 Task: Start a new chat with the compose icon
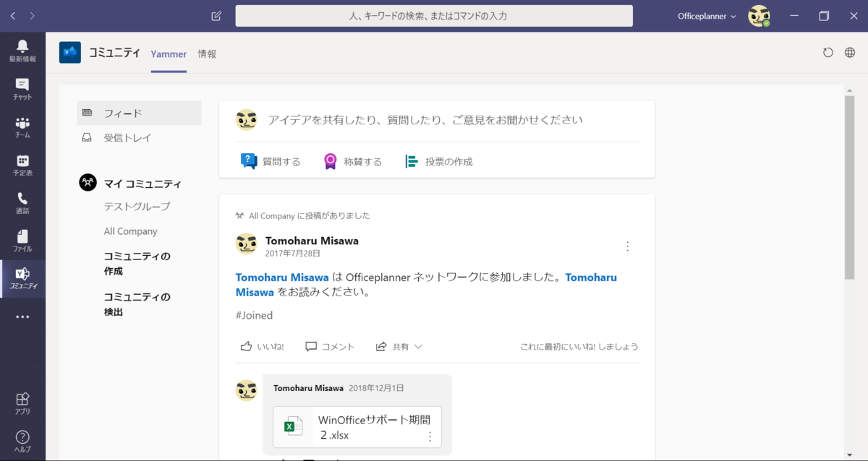(215, 15)
